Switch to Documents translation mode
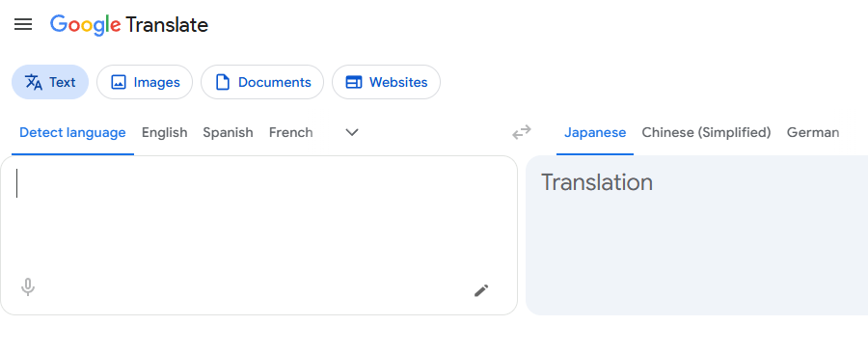The height and width of the screenshot is (353, 868). click(261, 82)
